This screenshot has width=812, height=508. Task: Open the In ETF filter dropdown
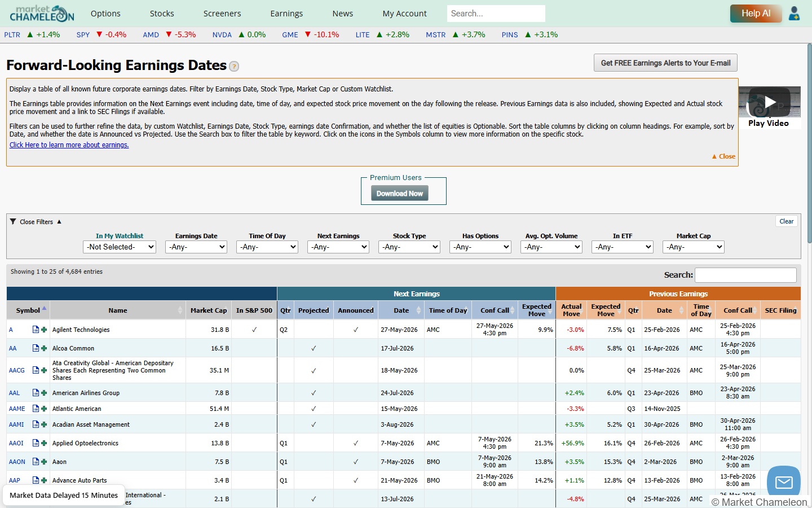coord(623,247)
